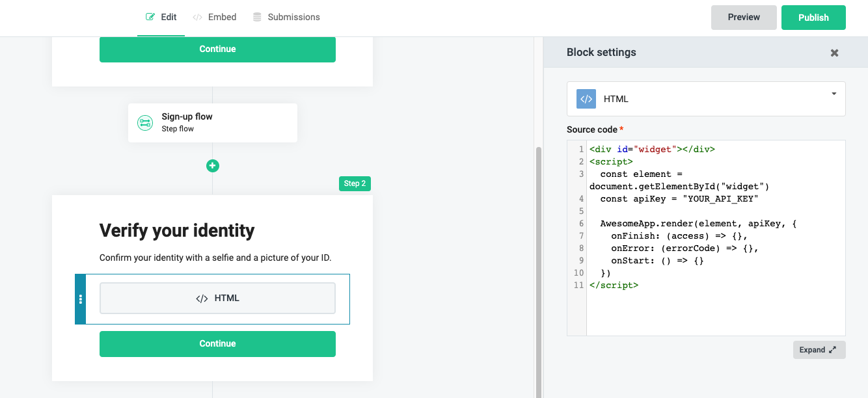Open the Embed tab
The width and height of the screenshot is (868, 398).
tap(215, 18)
